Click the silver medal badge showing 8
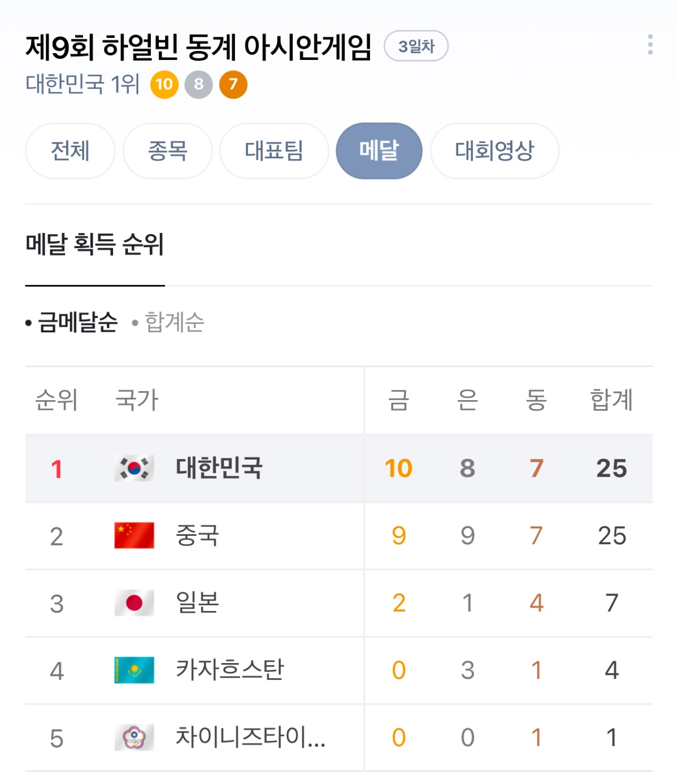This screenshot has height=784, width=678. 198,85
